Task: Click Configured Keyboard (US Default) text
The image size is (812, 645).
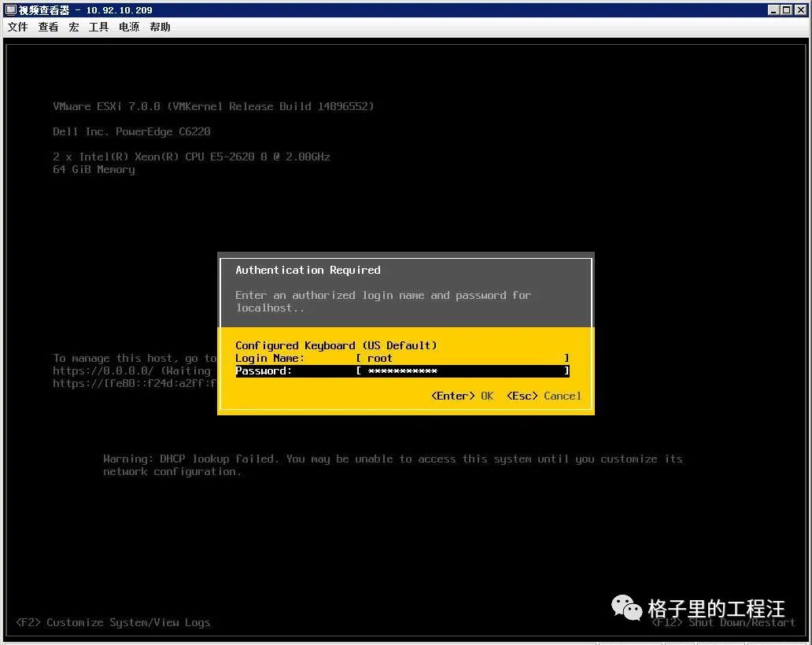Action: (x=336, y=345)
